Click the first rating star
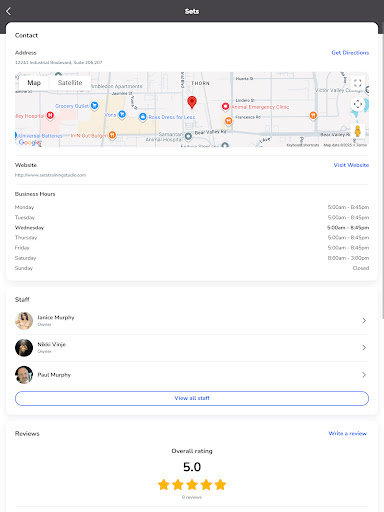Viewport: 384px width, 512px height. [x=164, y=484]
